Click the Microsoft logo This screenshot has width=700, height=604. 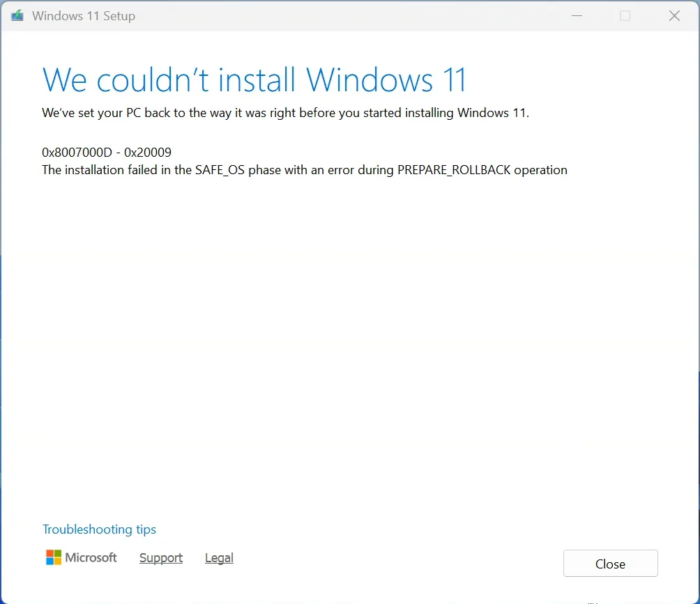(82, 557)
